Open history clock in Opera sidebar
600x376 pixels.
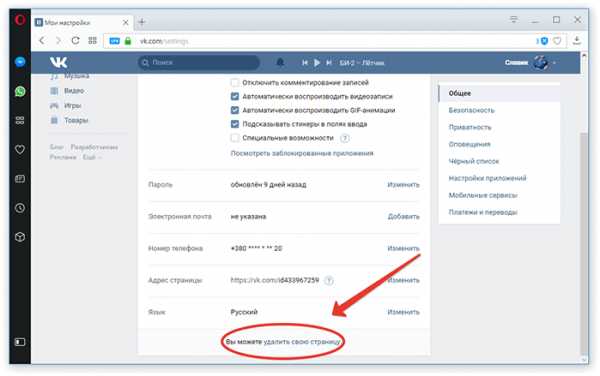pyautogui.click(x=20, y=208)
